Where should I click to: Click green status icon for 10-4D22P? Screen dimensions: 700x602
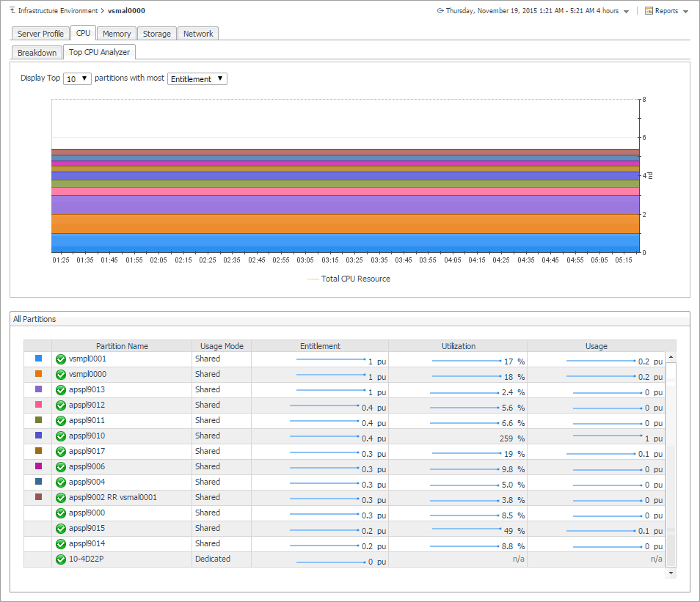coord(61,559)
